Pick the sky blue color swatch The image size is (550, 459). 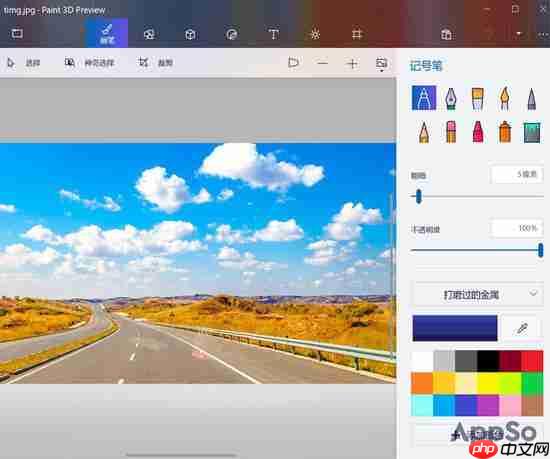coord(444,405)
